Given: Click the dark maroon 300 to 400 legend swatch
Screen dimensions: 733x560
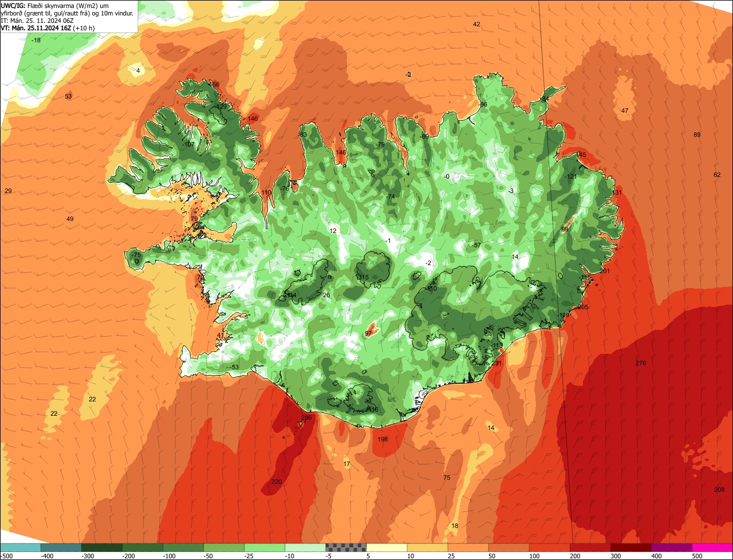Looking at the screenshot, I should pos(631,547).
